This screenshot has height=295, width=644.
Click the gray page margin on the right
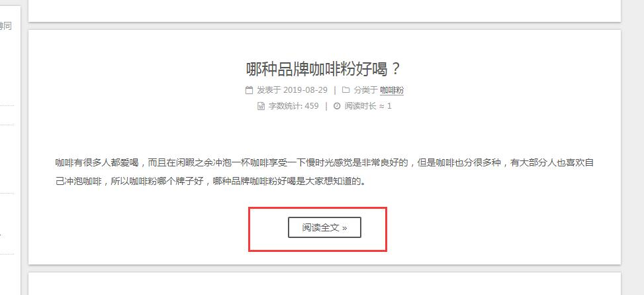(633, 147)
